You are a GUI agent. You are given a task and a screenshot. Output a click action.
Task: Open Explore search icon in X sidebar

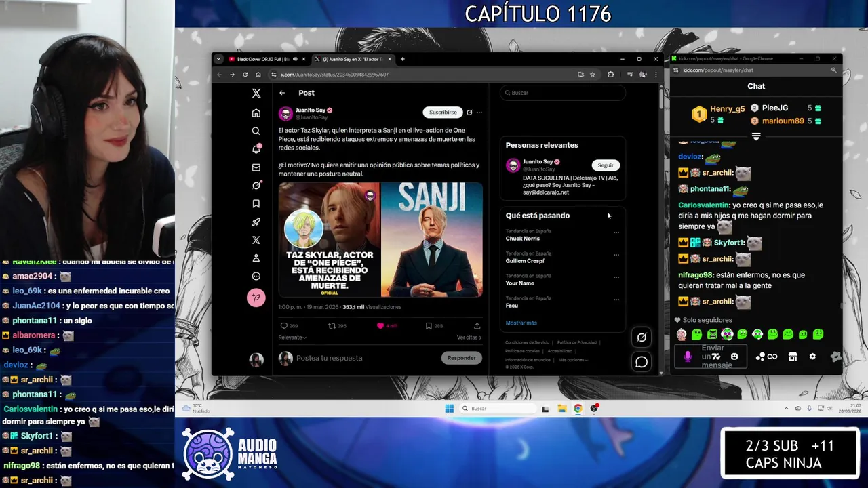pyautogui.click(x=256, y=131)
